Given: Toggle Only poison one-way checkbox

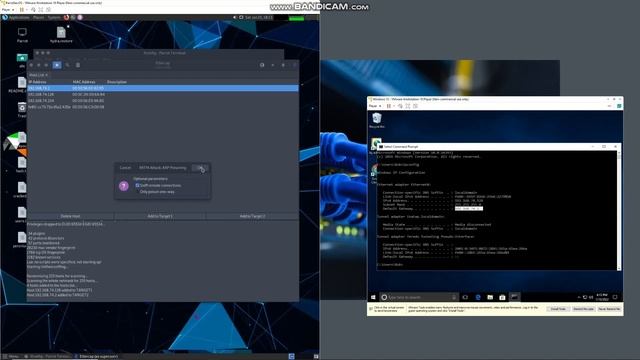Looking at the screenshot, I should tap(138, 191).
